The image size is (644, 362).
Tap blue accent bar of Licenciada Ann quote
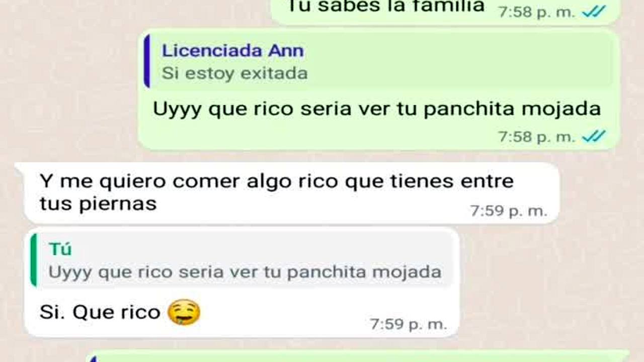click(146, 61)
